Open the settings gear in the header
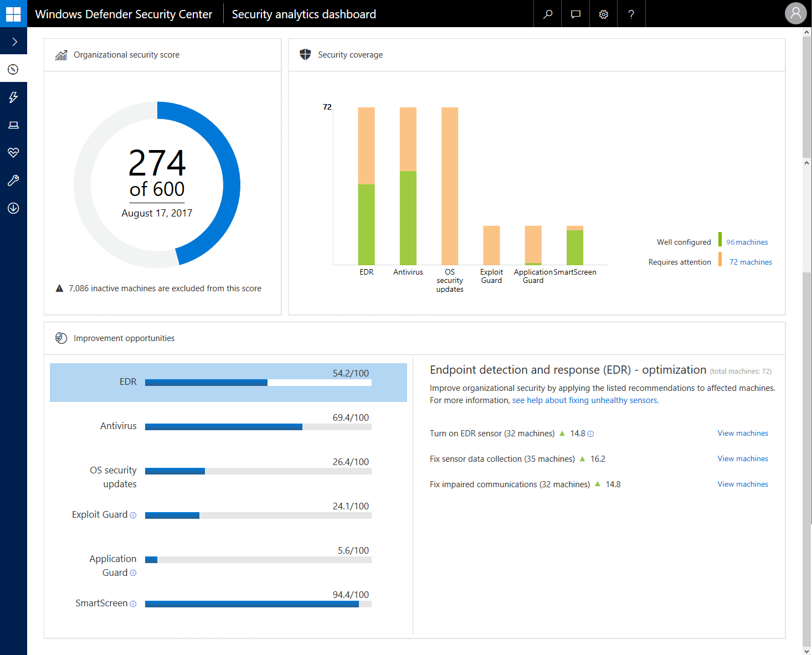812x655 pixels. pos(604,14)
